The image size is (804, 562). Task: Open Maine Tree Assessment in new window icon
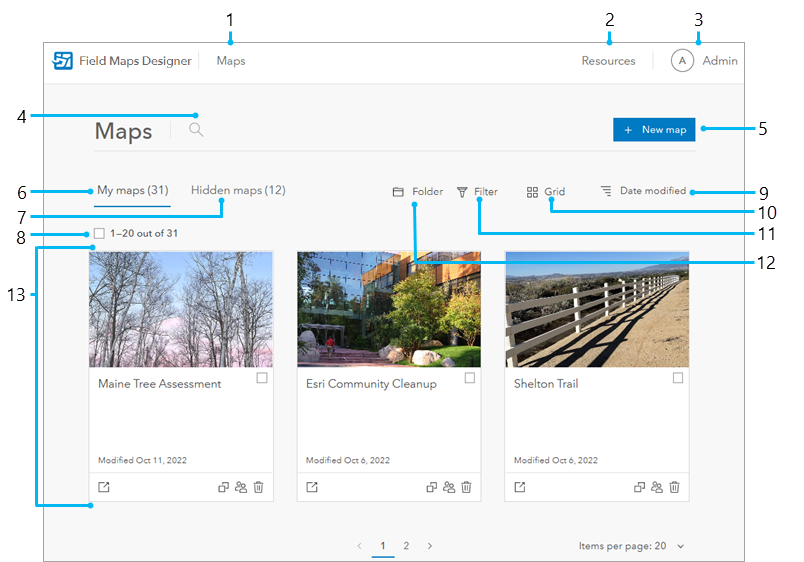click(x=104, y=487)
